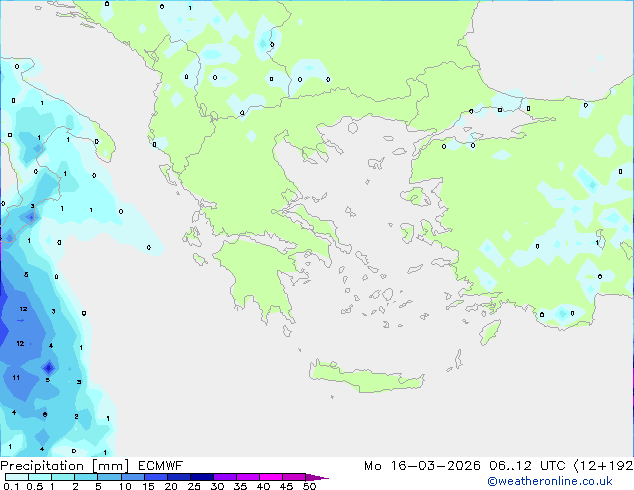Select the 0.5–1 mm legend swatch
Screen dimensions: 634x490
click(40, 477)
